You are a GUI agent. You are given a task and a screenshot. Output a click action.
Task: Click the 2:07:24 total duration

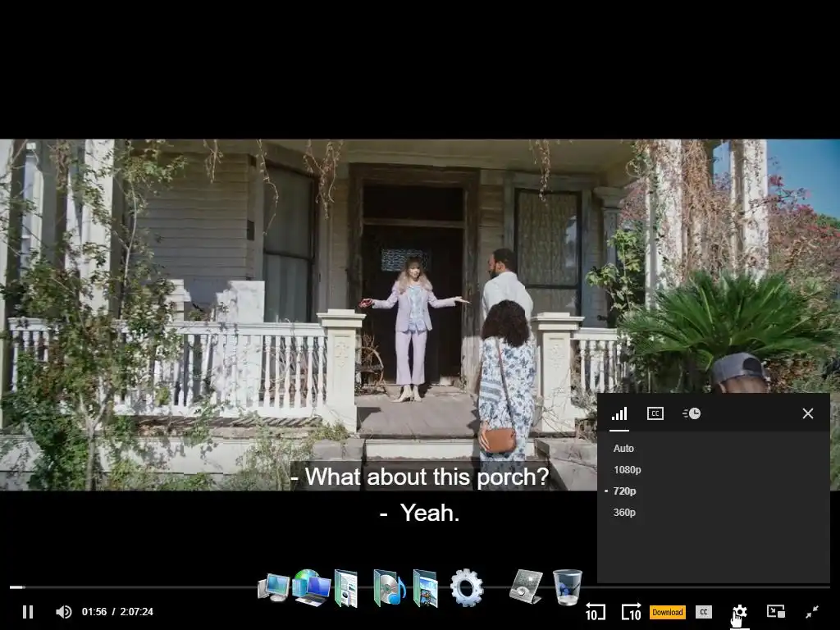point(137,612)
